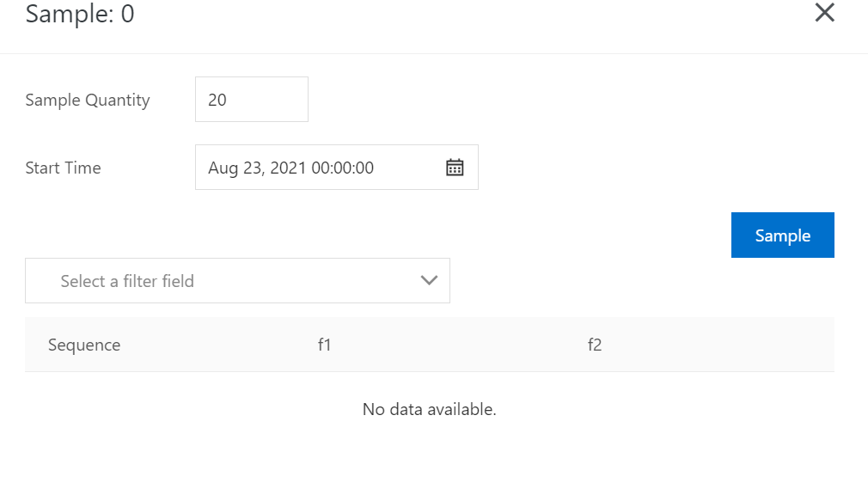Click the number 20 in the quantity field
This screenshot has height=501, width=868.
pyautogui.click(x=217, y=100)
